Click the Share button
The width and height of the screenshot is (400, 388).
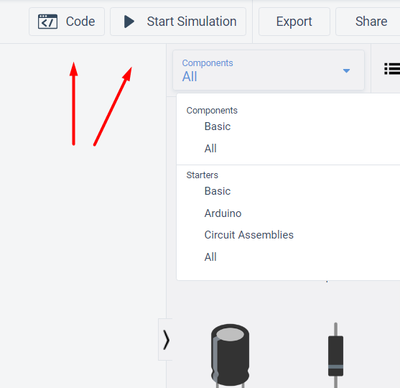[369, 22]
